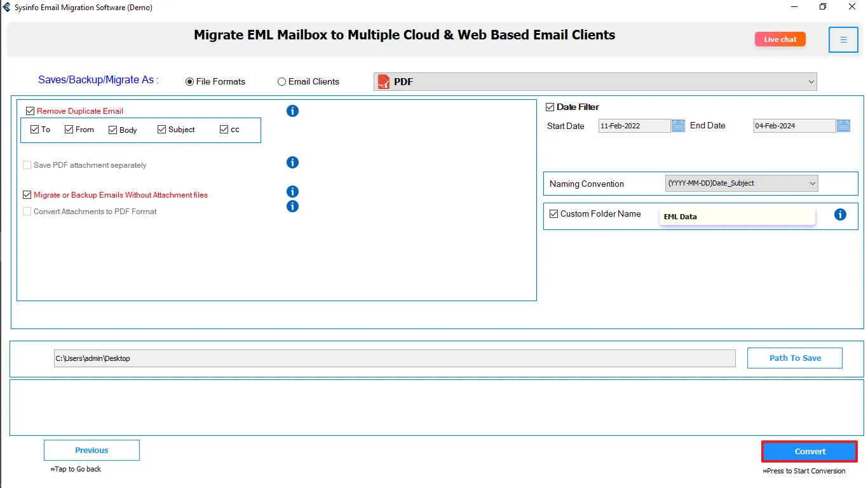Click the End Date field
The image size is (868, 488).
pyautogui.click(x=794, y=126)
